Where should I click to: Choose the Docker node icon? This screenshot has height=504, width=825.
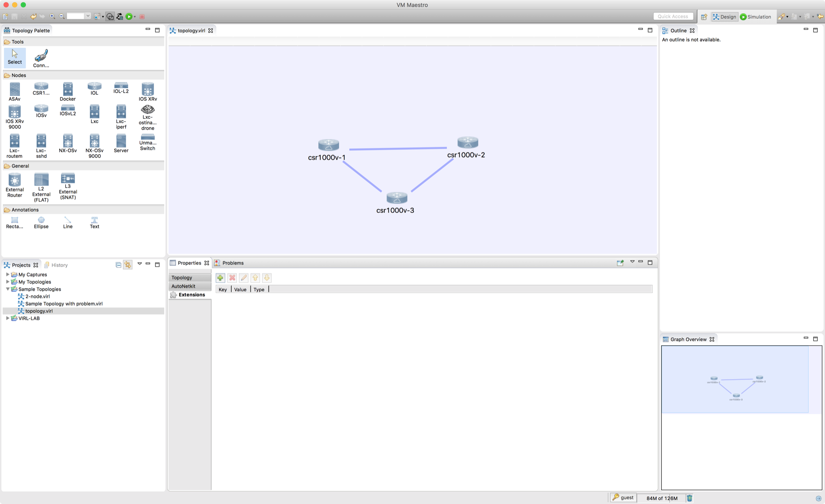click(x=68, y=92)
